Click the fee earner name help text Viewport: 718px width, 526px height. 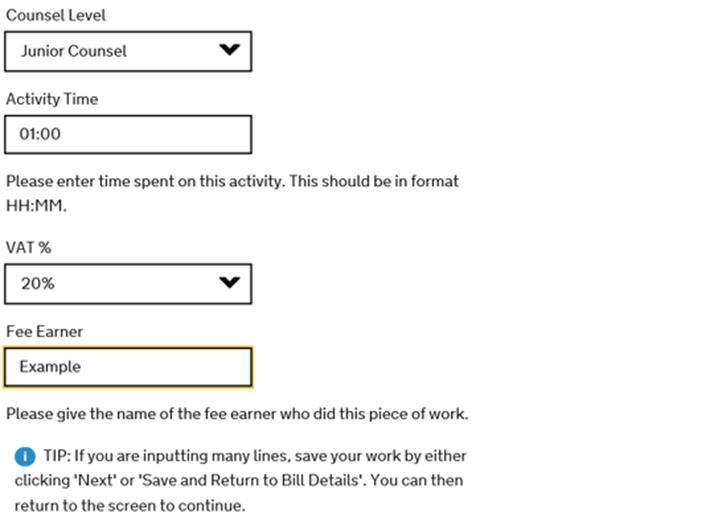coord(236,414)
